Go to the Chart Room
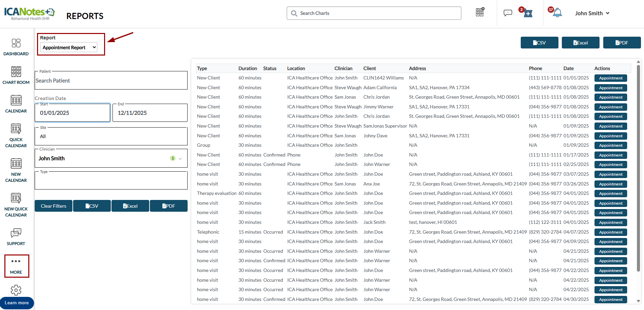 [16, 75]
